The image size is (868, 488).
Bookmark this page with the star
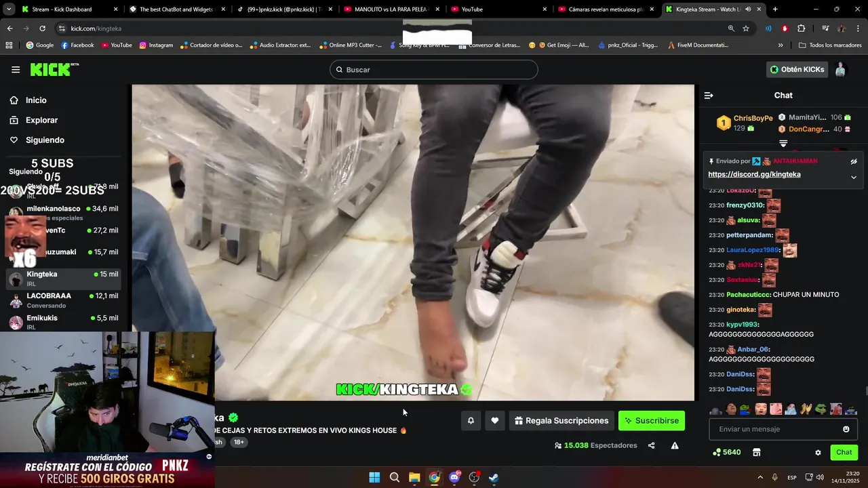(x=746, y=28)
